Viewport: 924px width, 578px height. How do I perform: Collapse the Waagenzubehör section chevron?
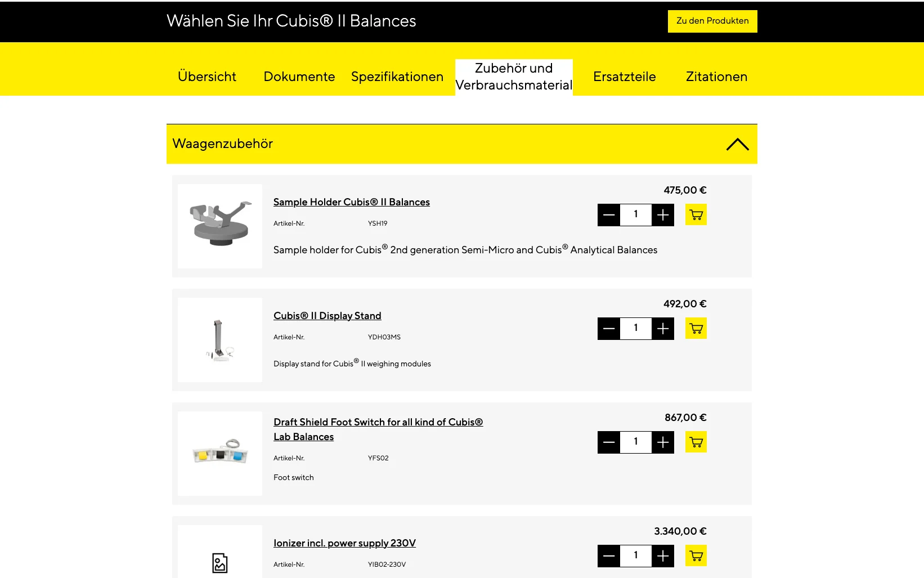pos(737,144)
